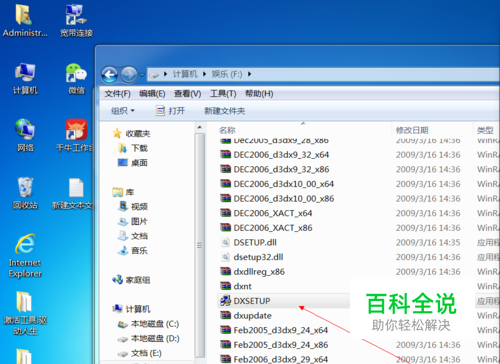The height and width of the screenshot is (364, 500).
Task: Select 桌面 in the navigation pane
Action: pyautogui.click(x=133, y=163)
